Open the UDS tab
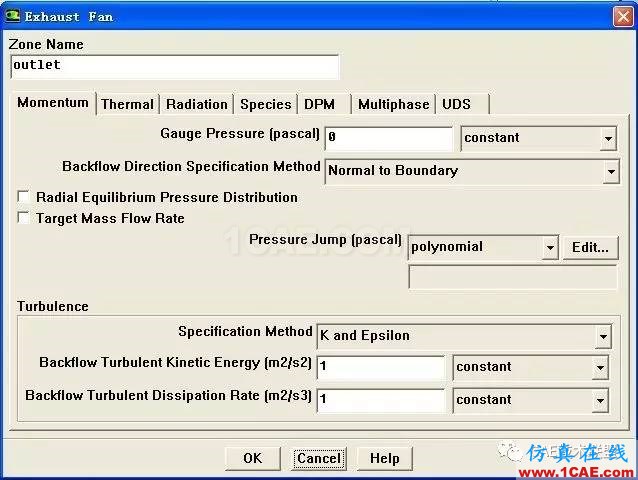 click(457, 104)
